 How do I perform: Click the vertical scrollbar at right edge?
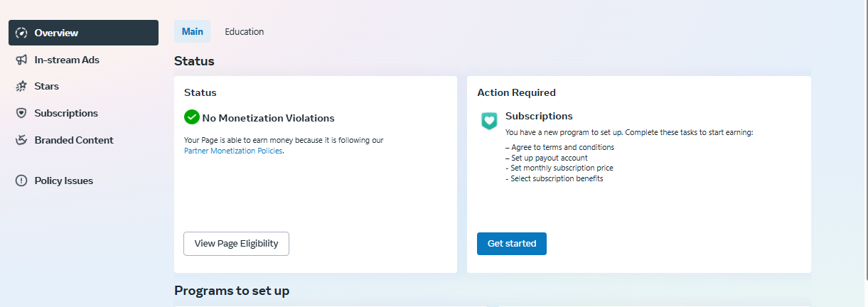tap(864, 153)
